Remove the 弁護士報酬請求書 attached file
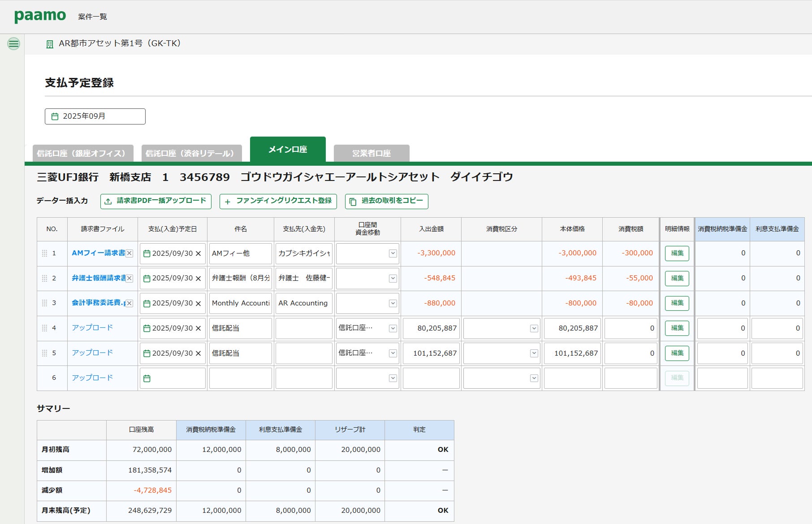The height and width of the screenshot is (524, 812). (130, 279)
